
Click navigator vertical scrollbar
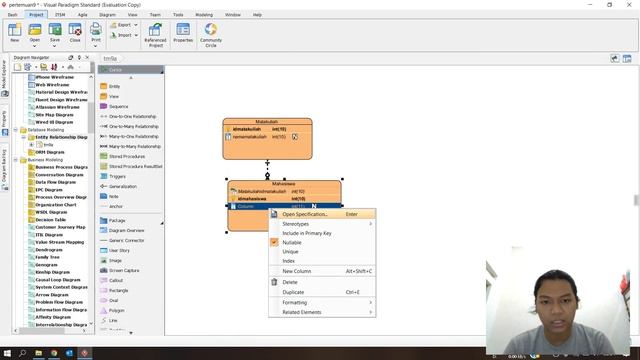[x=91, y=118]
